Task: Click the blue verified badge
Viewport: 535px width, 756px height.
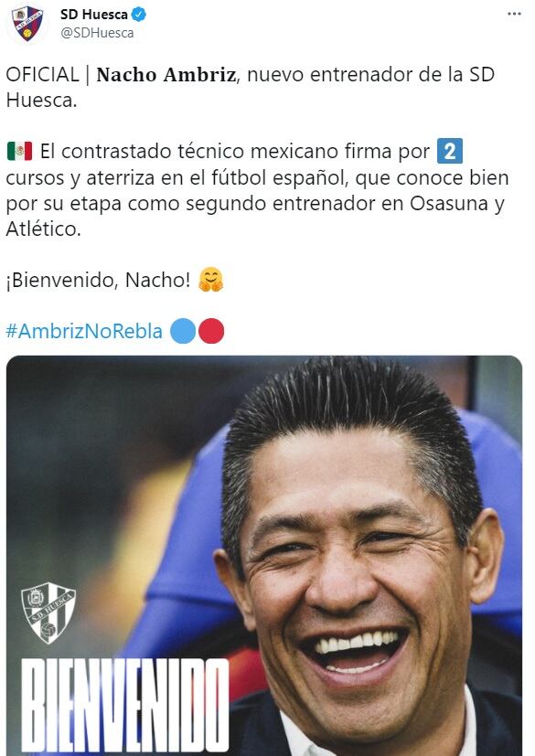Action: pyautogui.click(x=139, y=15)
